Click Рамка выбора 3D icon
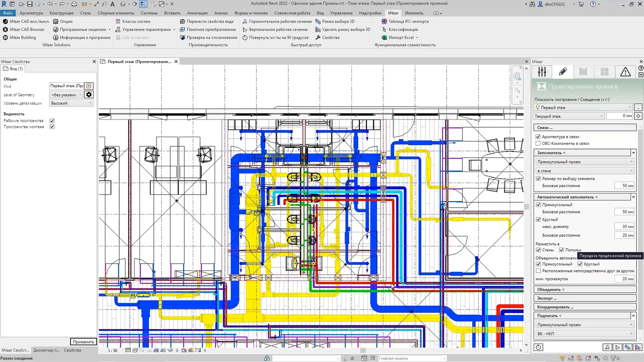 (318, 21)
